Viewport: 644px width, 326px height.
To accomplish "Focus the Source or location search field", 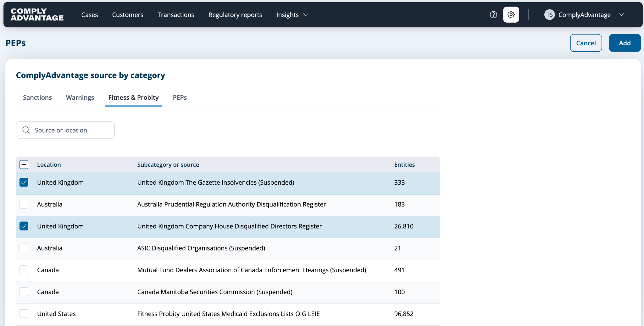I will pos(65,130).
